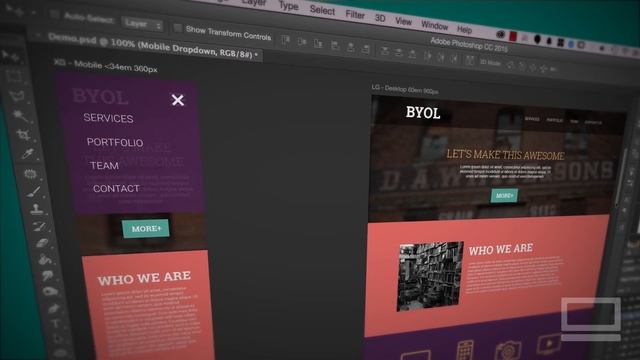Click the camera icon in purple section

click(507, 350)
